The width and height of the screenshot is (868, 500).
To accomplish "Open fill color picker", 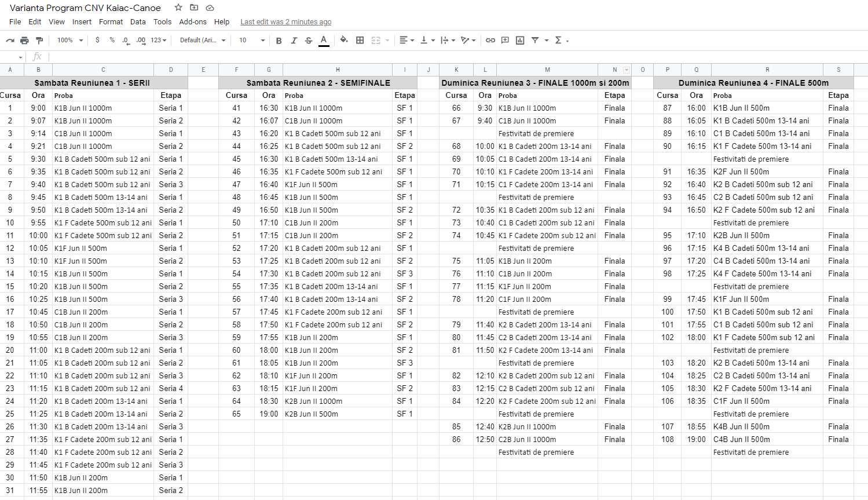I will [x=344, y=40].
